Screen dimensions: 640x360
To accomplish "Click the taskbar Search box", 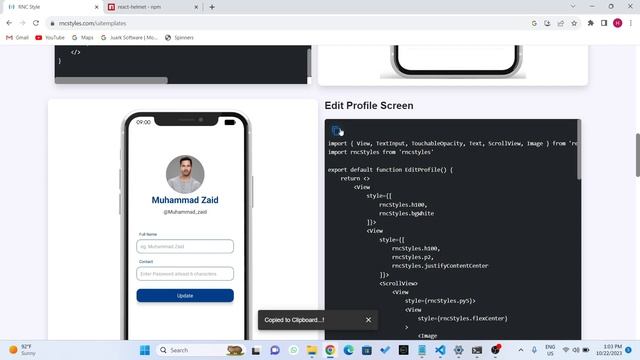I will tap(200, 350).
